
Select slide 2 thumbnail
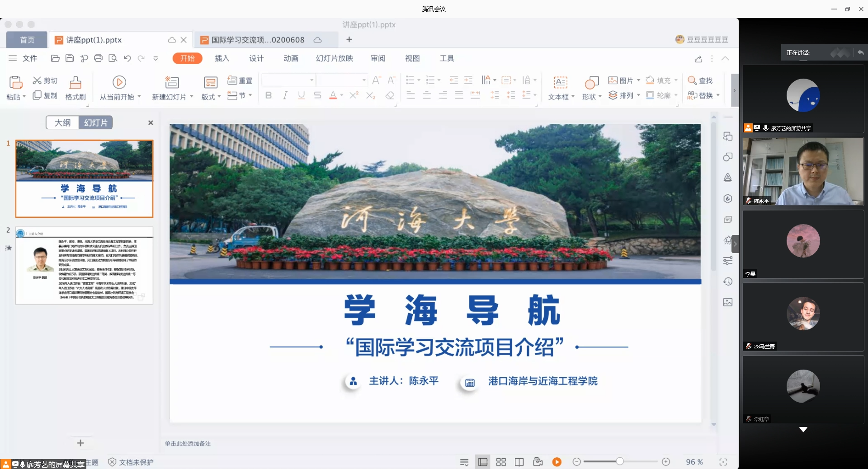click(85, 266)
